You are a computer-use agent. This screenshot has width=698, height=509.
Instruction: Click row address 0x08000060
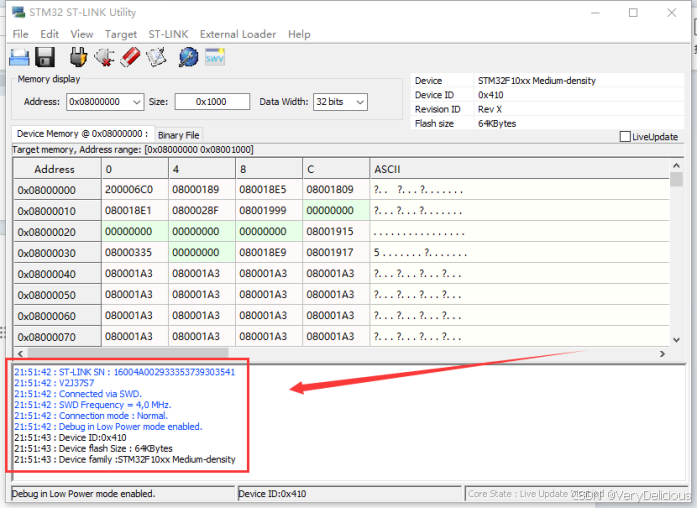click(x=57, y=316)
